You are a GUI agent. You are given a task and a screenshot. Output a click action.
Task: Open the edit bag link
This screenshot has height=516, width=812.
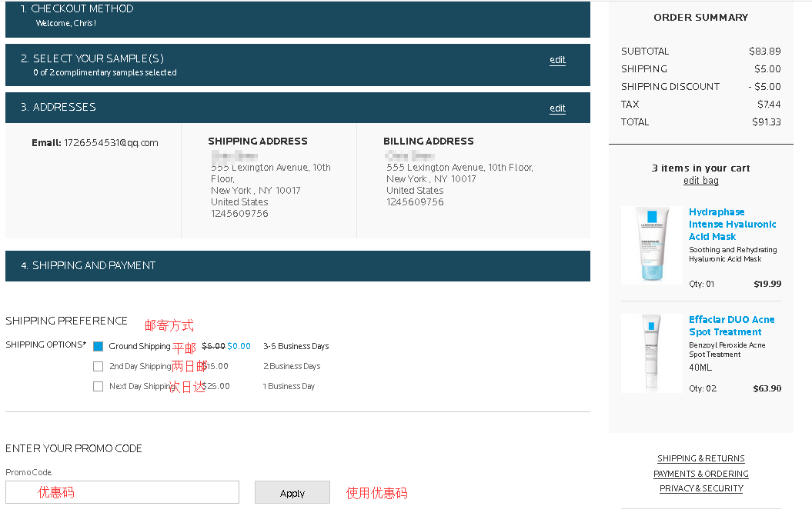point(700,181)
